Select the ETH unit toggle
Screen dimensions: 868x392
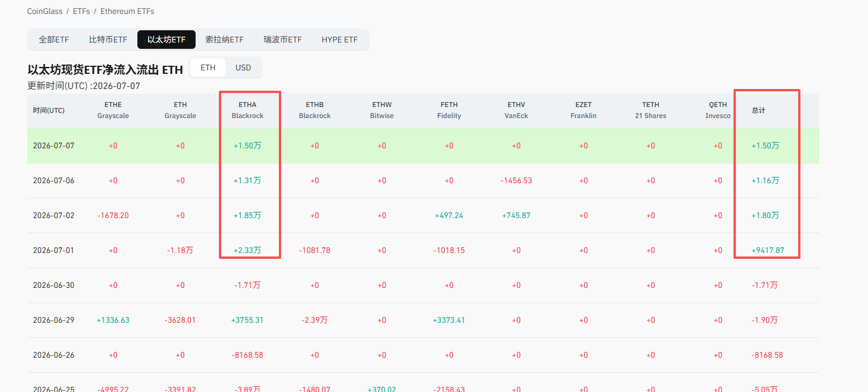[x=208, y=67]
